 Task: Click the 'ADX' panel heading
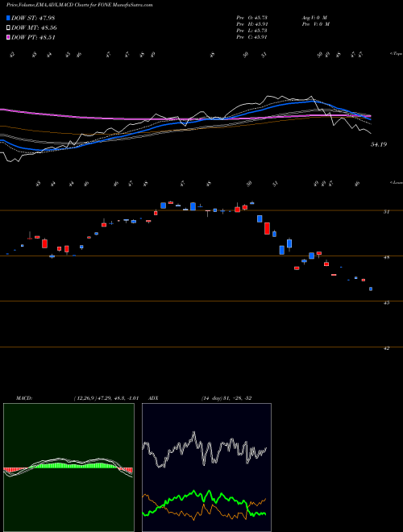(x=153, y=397)
